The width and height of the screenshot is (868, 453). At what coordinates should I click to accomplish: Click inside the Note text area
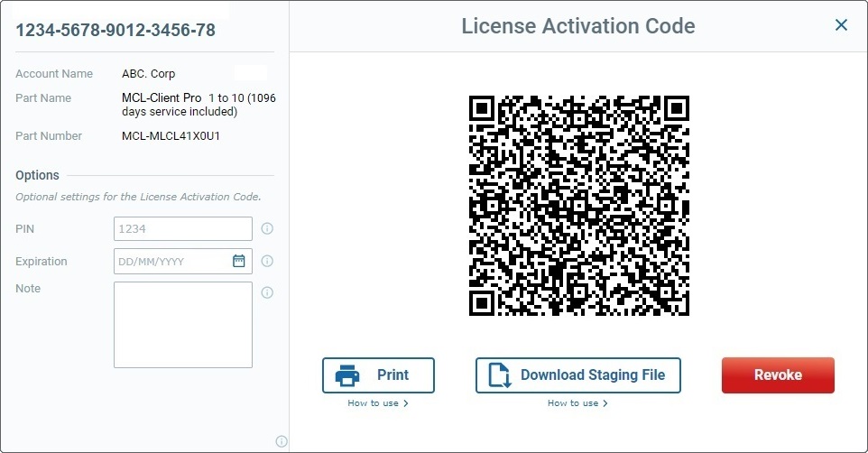[x=182, y=325]
